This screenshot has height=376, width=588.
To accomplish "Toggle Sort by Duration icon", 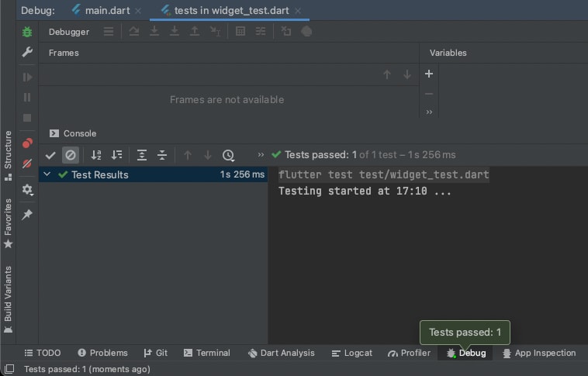I will tap(116, 155).
